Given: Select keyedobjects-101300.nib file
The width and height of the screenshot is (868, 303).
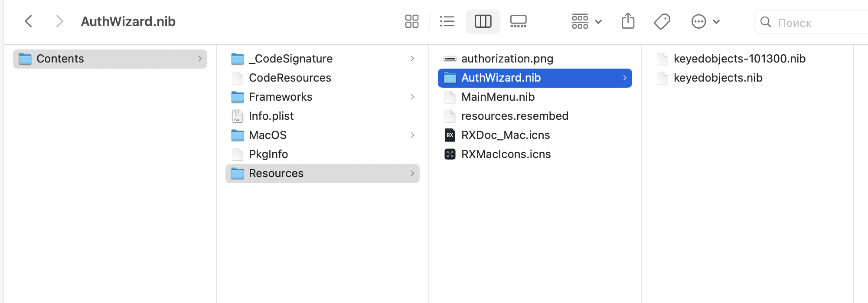Looking at the screenshot, I should coord(739,59).
